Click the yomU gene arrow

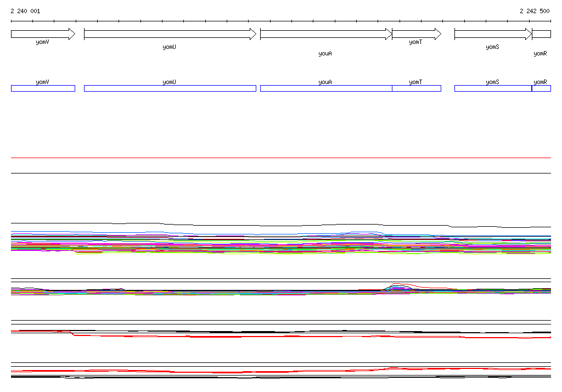click(x=170, y=34)
